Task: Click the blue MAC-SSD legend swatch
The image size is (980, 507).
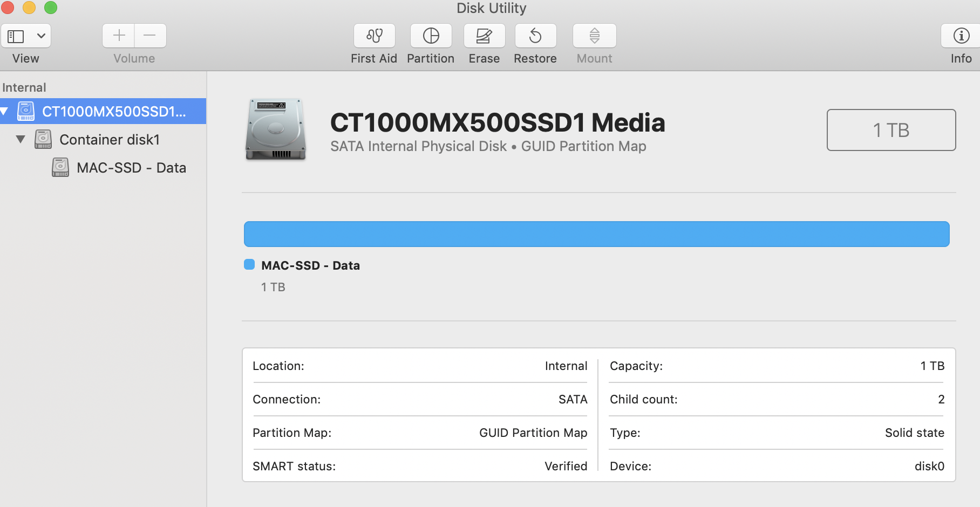Action: (x=249, y=264)
